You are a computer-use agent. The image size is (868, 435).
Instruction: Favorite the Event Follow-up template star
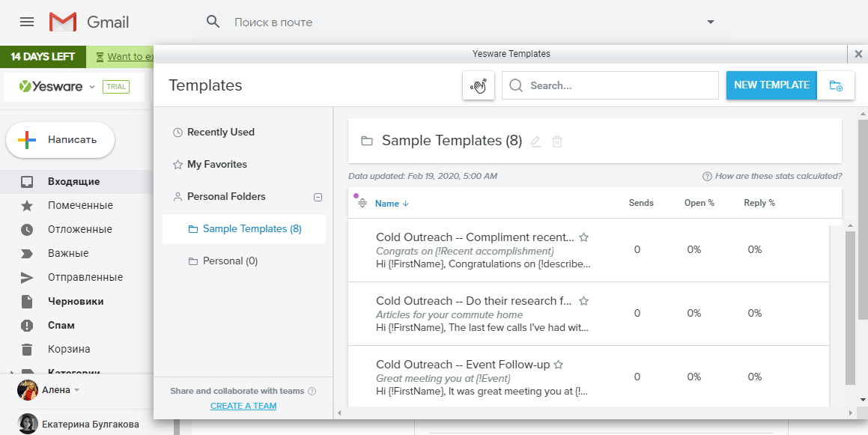coord(559,365)
